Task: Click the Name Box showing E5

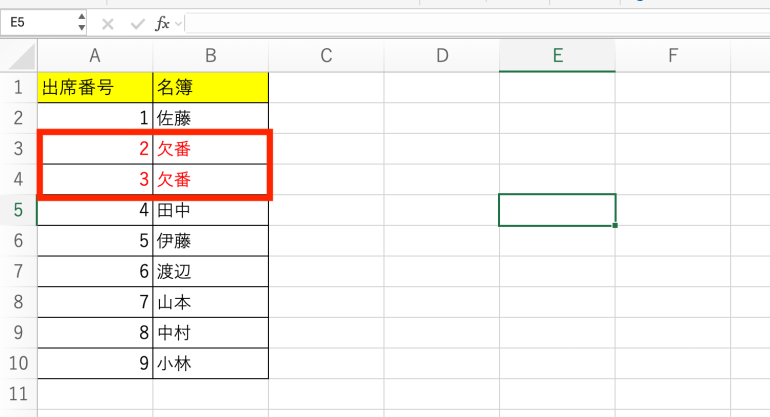Action: click(38, 23)
